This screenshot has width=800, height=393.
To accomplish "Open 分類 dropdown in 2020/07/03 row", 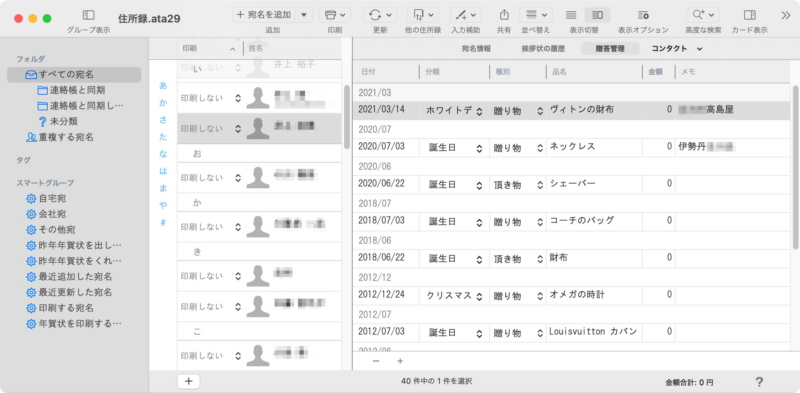I will tap(454, 148).
